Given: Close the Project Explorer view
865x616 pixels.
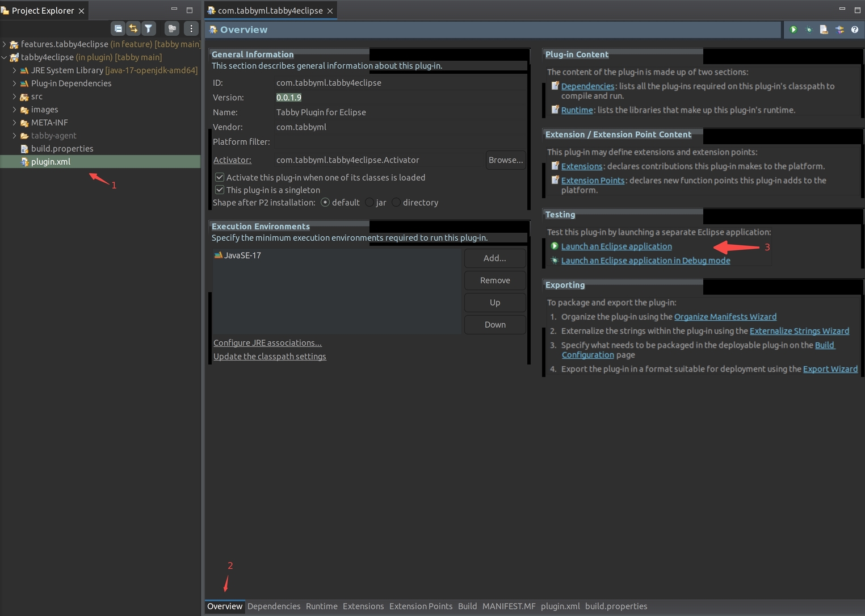Looking at the screenshot, I should pos(81,11).
